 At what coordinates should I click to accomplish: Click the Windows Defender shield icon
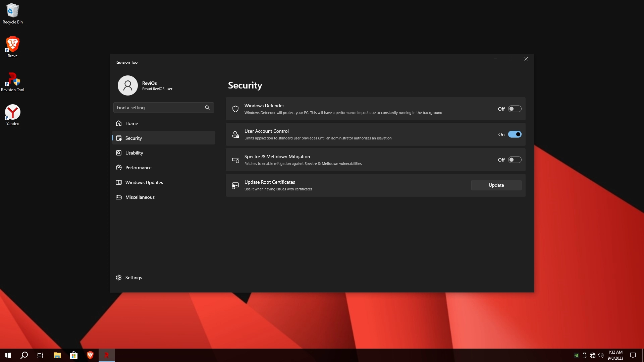pyautogui.click(x=235, y=109)
